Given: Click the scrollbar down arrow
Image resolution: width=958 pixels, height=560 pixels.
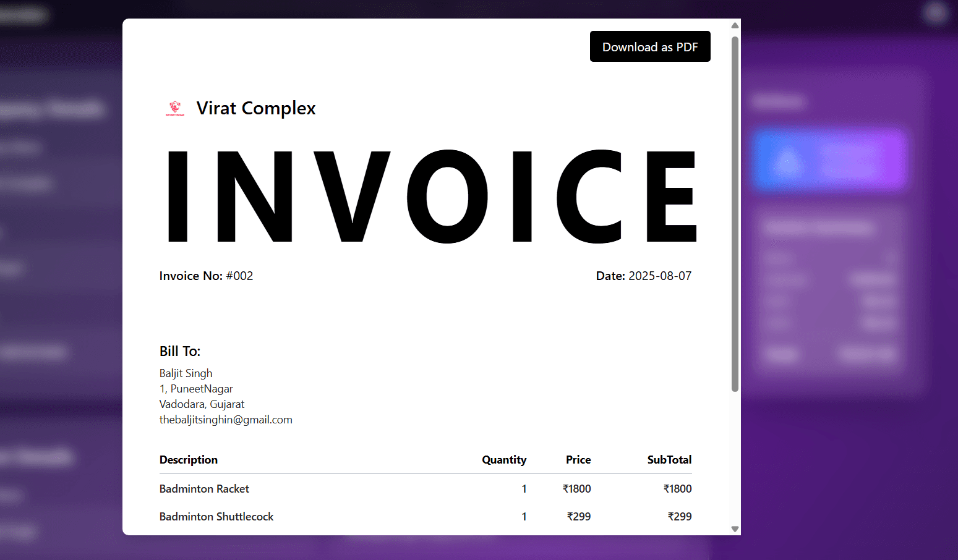Looking at the screenshot, I should point(735,529).
